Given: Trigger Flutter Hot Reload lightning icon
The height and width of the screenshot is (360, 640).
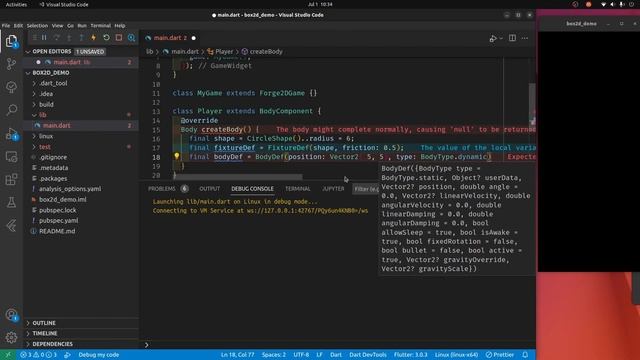Looking at the screenshot, I should point(93,38).
